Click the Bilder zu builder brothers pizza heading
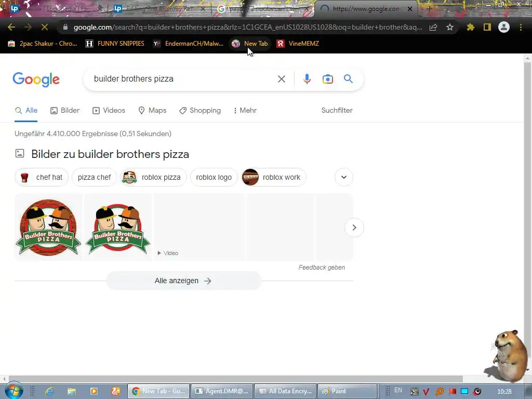 [110, 154]
